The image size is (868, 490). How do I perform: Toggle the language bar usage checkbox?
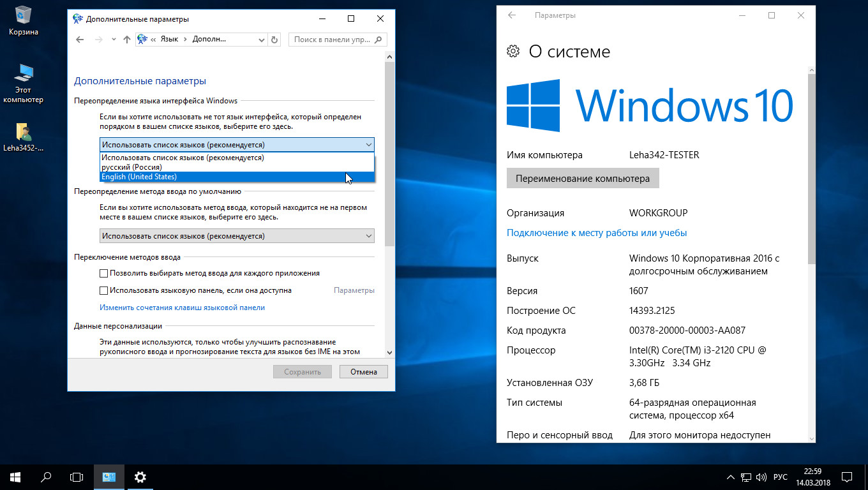[x=104, y=290]
